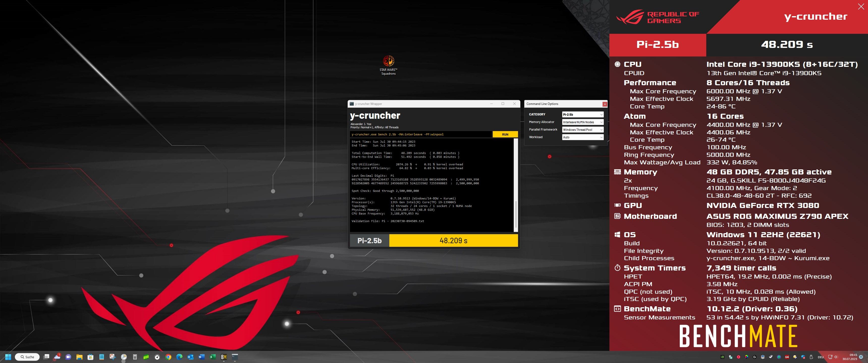Image resolution: width=868 pixels, height=363 pixels.
Task: Click the Memory module icon in BenchMate panel
Action: (617, 172)
